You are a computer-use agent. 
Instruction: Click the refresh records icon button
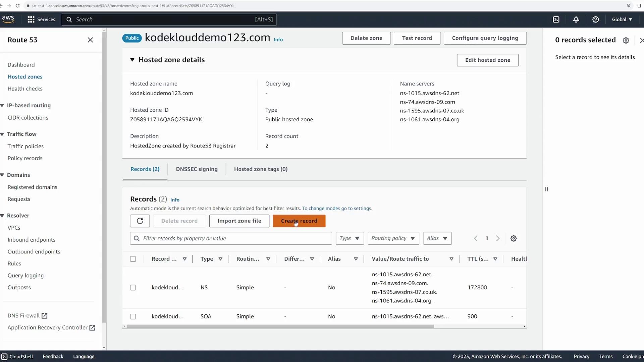pos(140,221)
